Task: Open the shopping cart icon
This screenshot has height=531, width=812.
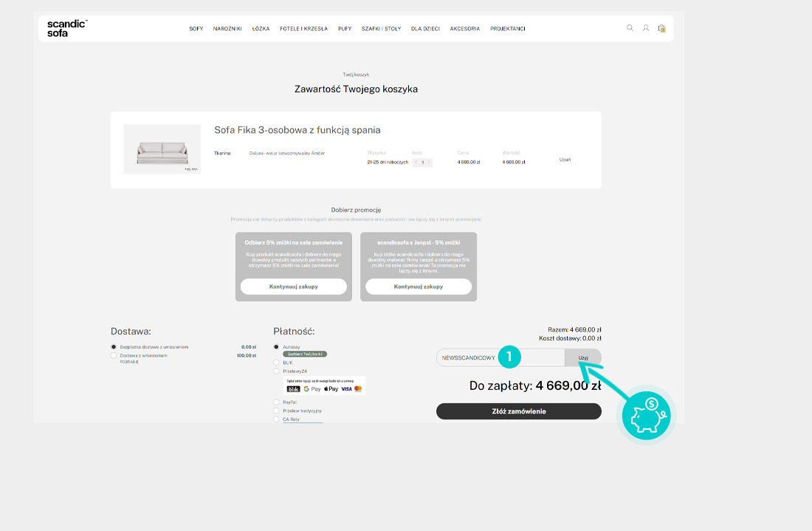Action: pos(661,29)
